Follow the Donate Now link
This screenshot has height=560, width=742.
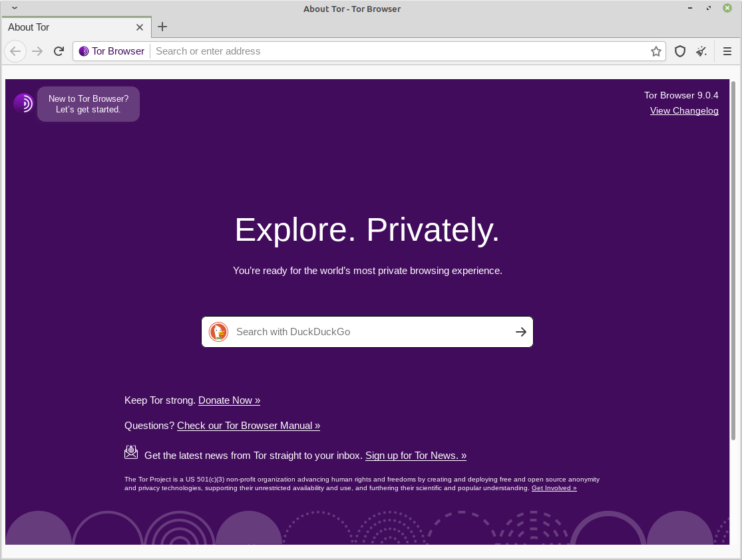[229, 400]
